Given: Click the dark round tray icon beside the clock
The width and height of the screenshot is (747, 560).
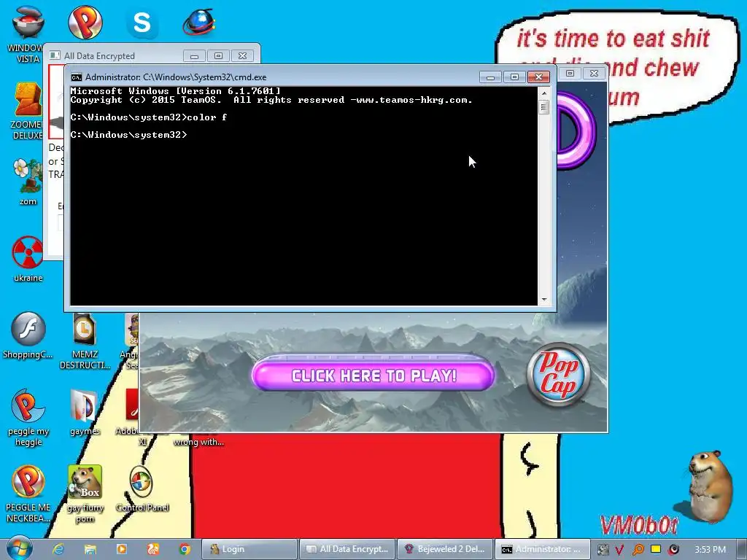Looking at the screenshot, I should (x=673, y=549).
